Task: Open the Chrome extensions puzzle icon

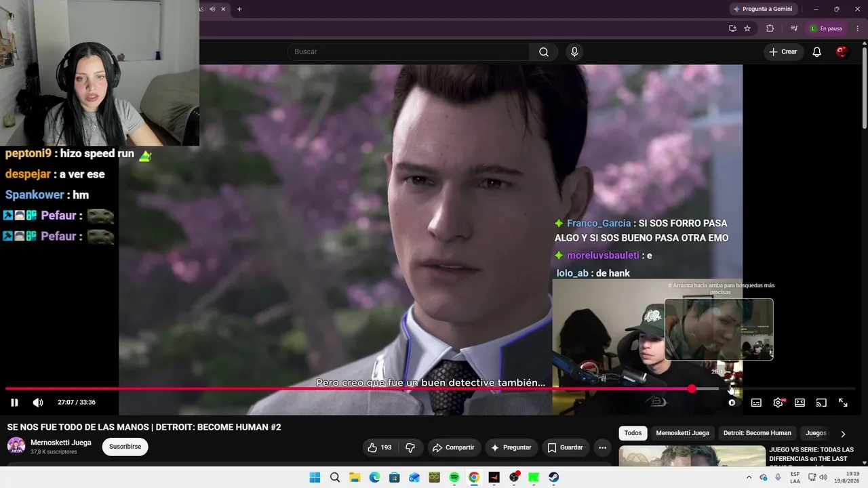Action: 770,28
